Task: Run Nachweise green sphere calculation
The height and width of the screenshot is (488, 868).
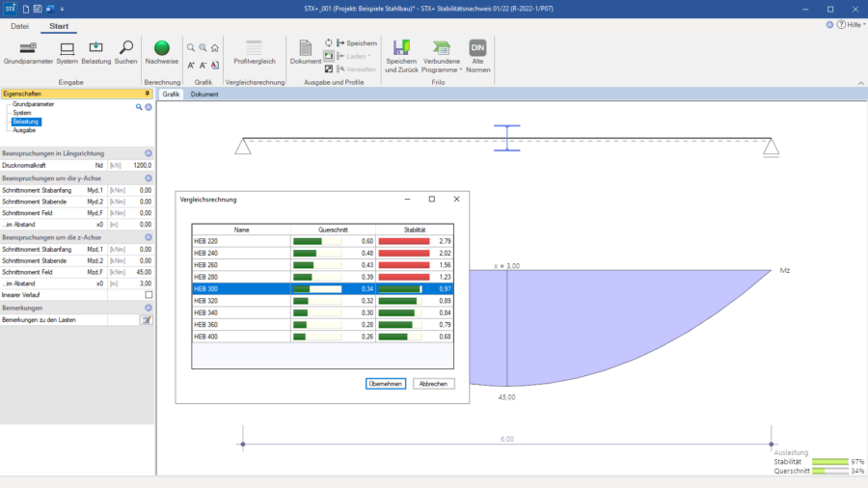Action: tap(162, 52)
